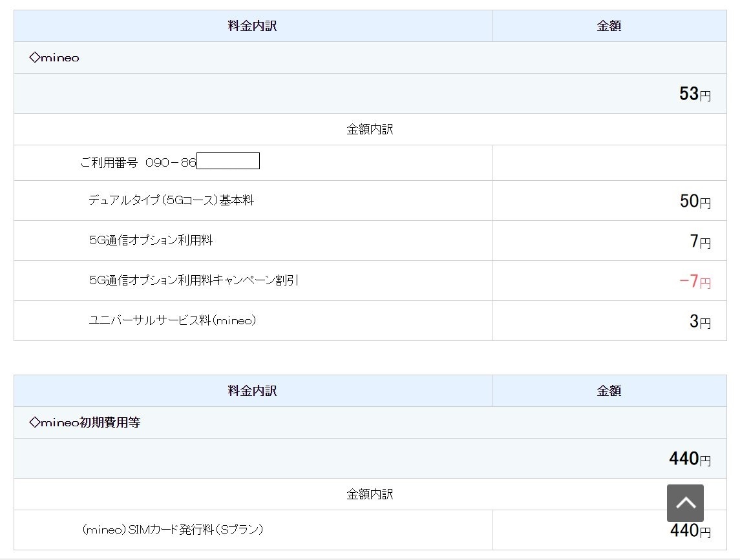Click the 金額内訳 label under the 53円 total
Viewport: 740px width, 560px height.
click(x=370, y=129)
